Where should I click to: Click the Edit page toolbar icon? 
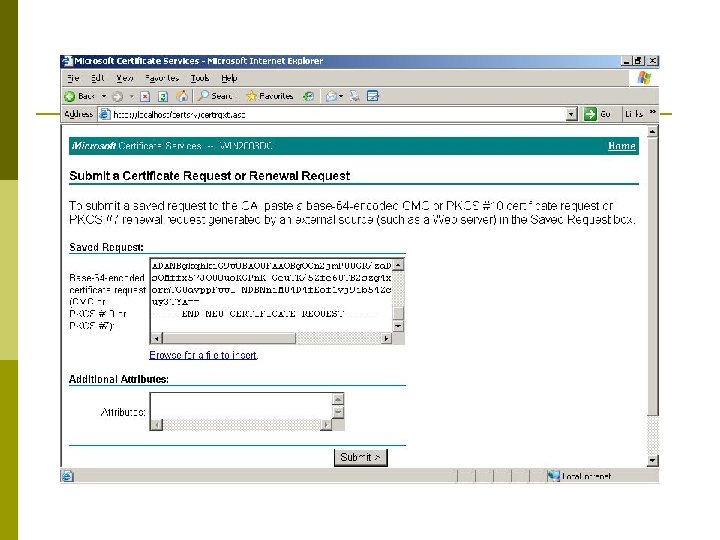click(373, 96)
